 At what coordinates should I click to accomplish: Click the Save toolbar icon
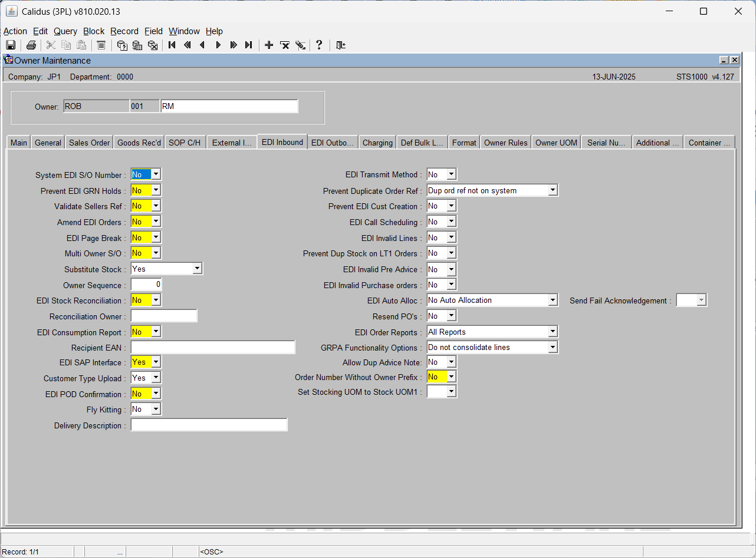(10, 45)
